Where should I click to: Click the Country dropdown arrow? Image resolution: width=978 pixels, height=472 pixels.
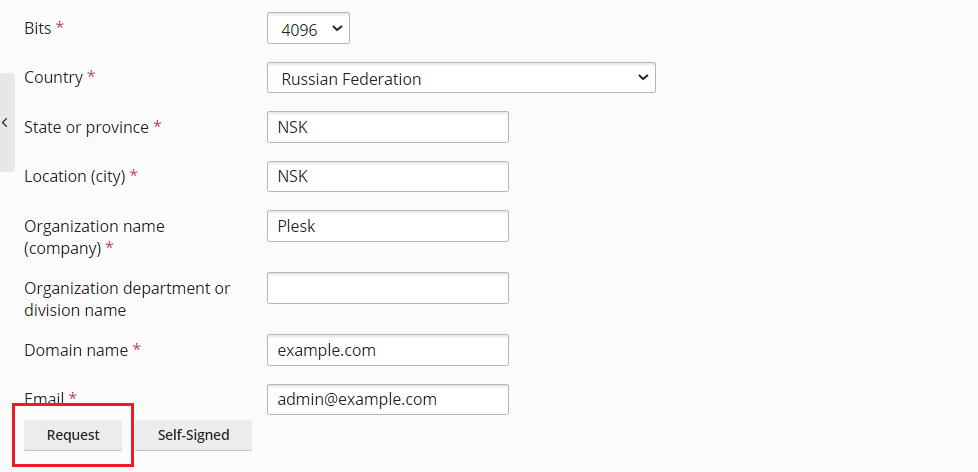click(x=642, y=78)
